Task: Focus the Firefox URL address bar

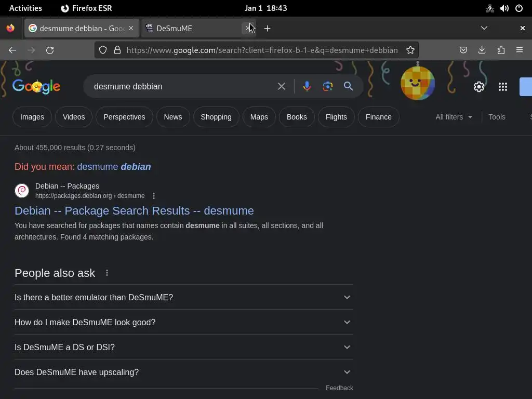Action: point(262,50)
